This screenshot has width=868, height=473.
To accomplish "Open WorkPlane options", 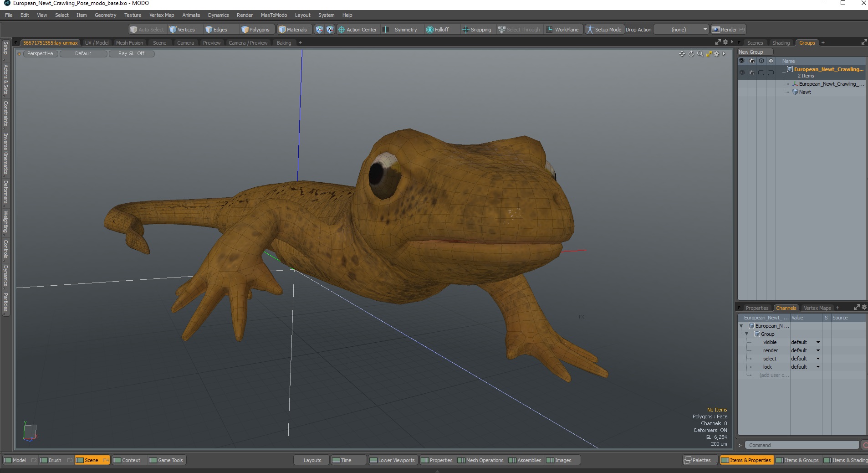I will tap(563, 30).
